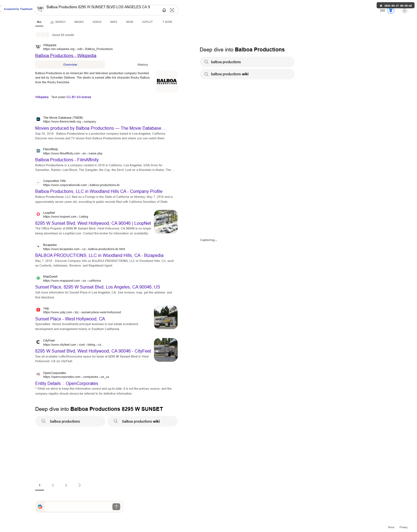
Task: Switch to the Videos tab
Action: tap(97, 22)
